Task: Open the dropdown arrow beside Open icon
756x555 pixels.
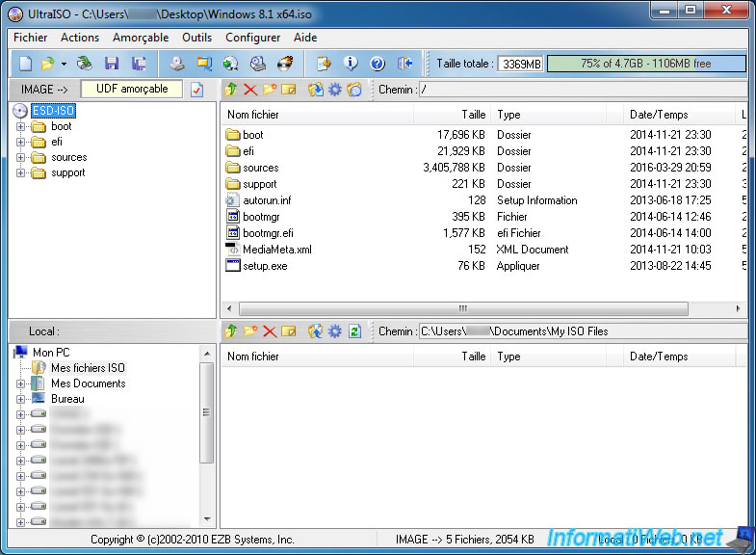Action: pyautogui.click(x=64, y=64)
